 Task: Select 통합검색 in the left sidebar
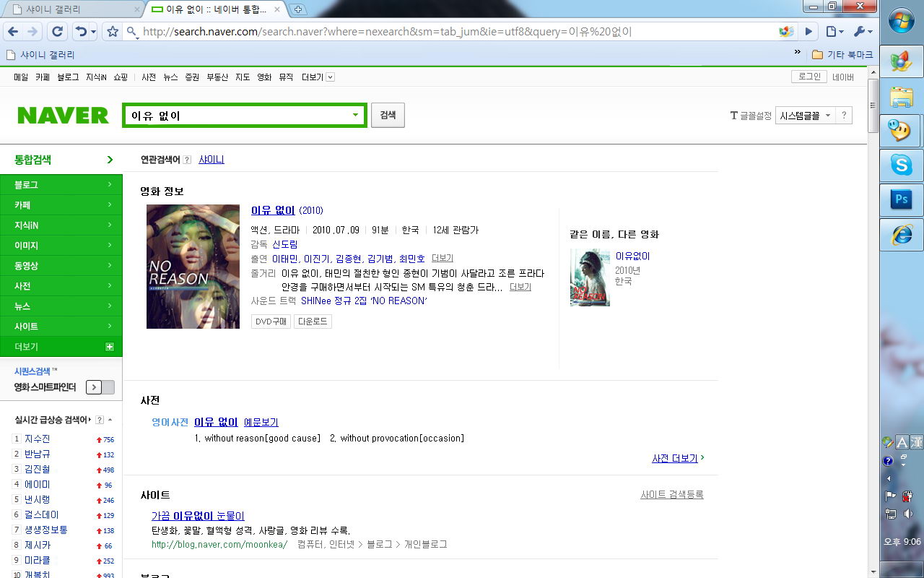pyautogui.click(x=61, y=160)
